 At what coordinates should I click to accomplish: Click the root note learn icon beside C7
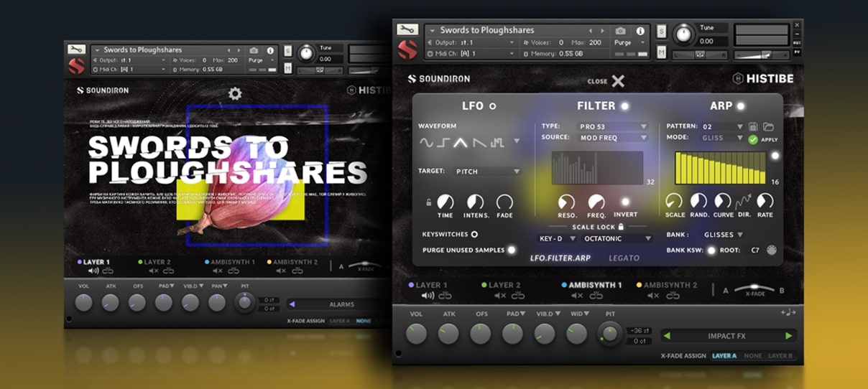pyautogui.click(x=772, y=250)
